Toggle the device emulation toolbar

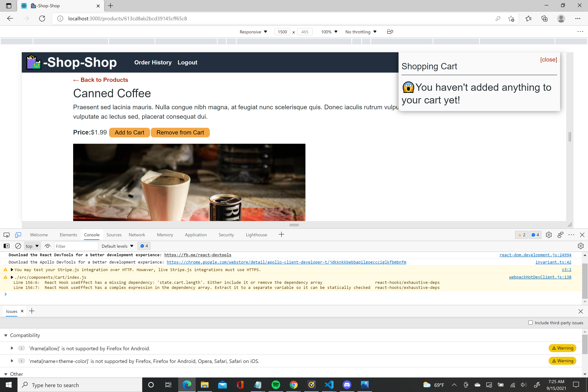pos(18,235)
